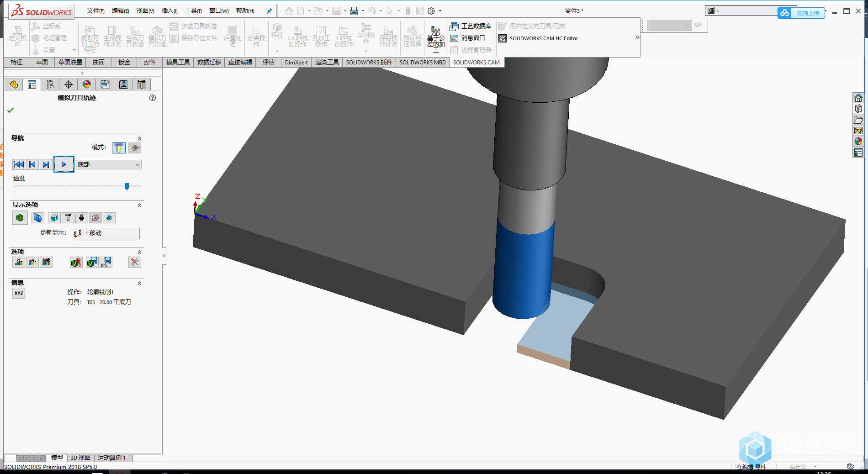Open the 工具 tools menu
Image resolution: width=868 pixels, height=474 pixels.
pyautogui.click(x=193, y=11)
